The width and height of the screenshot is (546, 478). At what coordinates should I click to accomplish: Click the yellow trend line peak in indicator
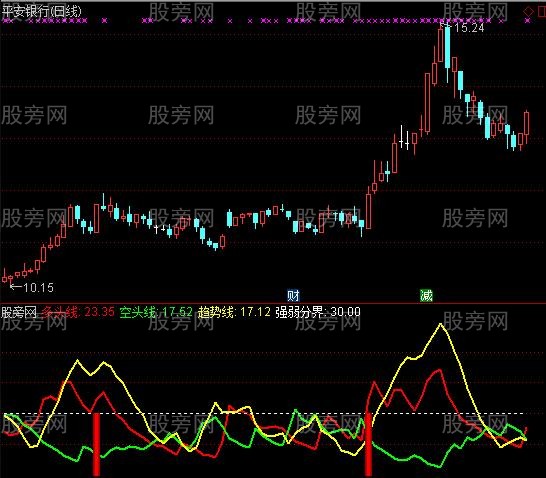pos(440,324)
